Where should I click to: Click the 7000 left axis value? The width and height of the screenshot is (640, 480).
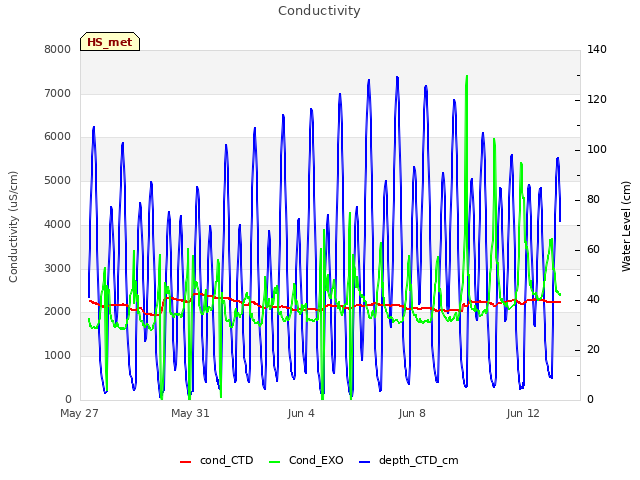pos(58,93)
